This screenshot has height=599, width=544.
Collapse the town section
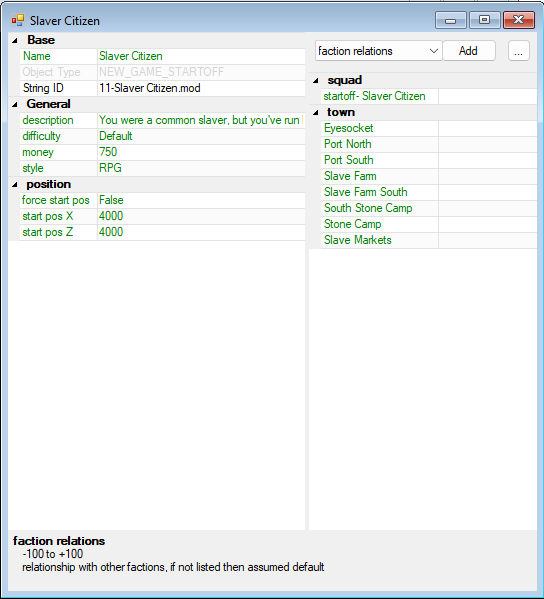click(x=316, y=112)
